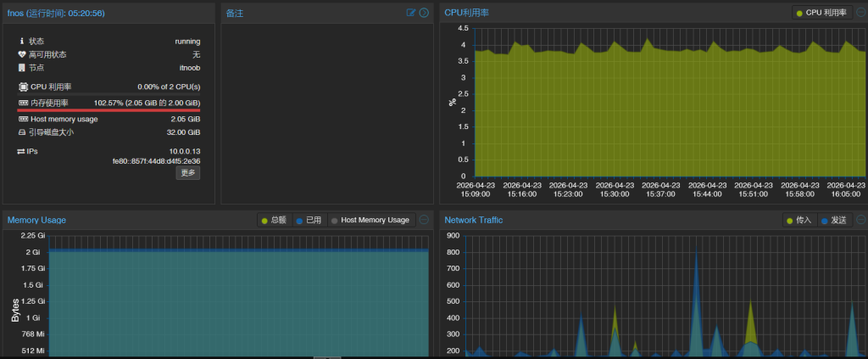Toggle the 发送 network traffic series
868x359 pixels.
834,220
